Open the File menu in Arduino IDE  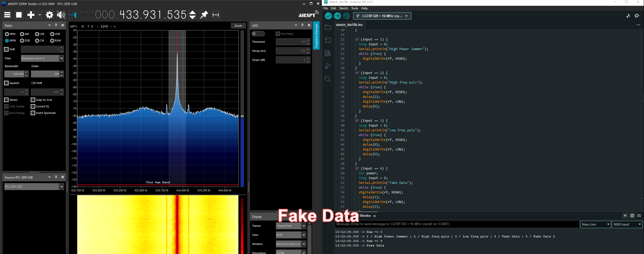click(x=326, y=8)
